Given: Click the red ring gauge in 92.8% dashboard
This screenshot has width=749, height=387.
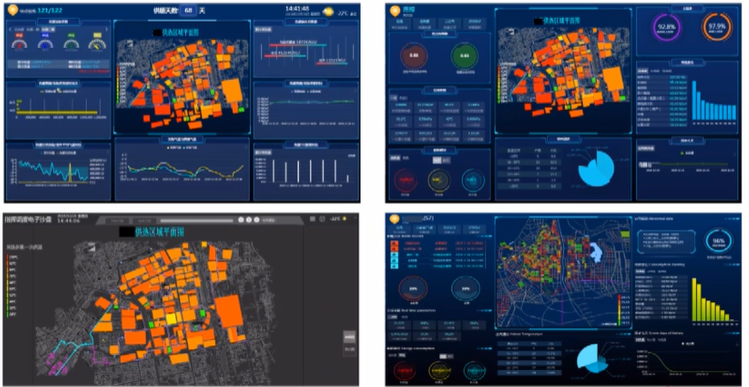Looking at the screenshot, I should tap(406, 180).
